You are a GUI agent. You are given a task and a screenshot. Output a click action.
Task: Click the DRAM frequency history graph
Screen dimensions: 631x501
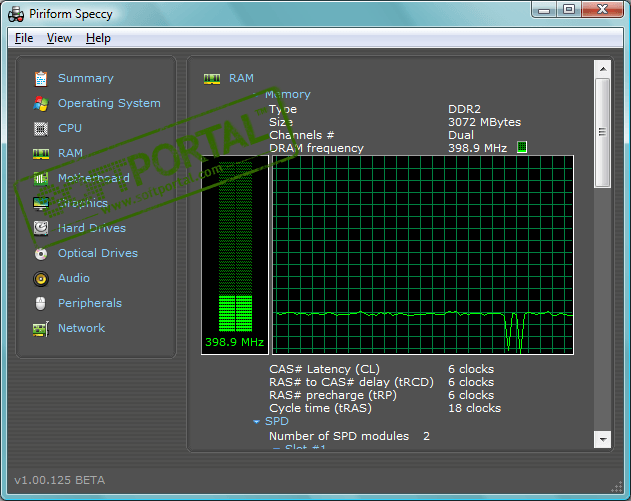coord(423,255)
